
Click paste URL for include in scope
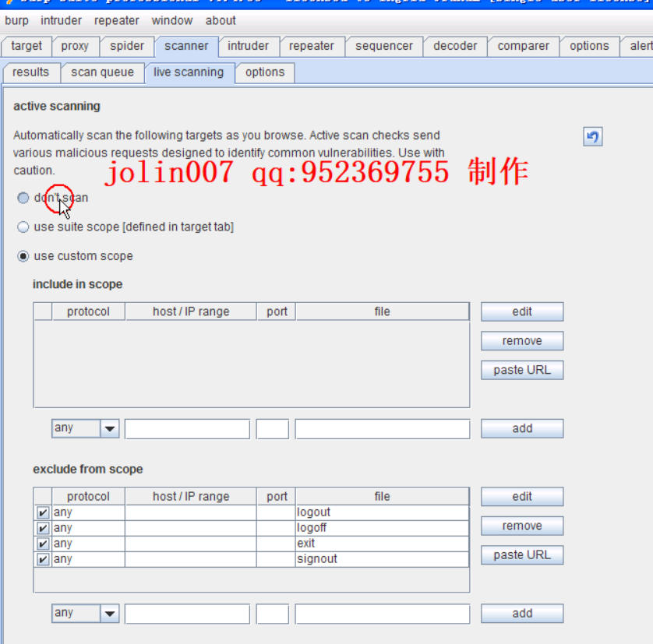pos(522,370)
